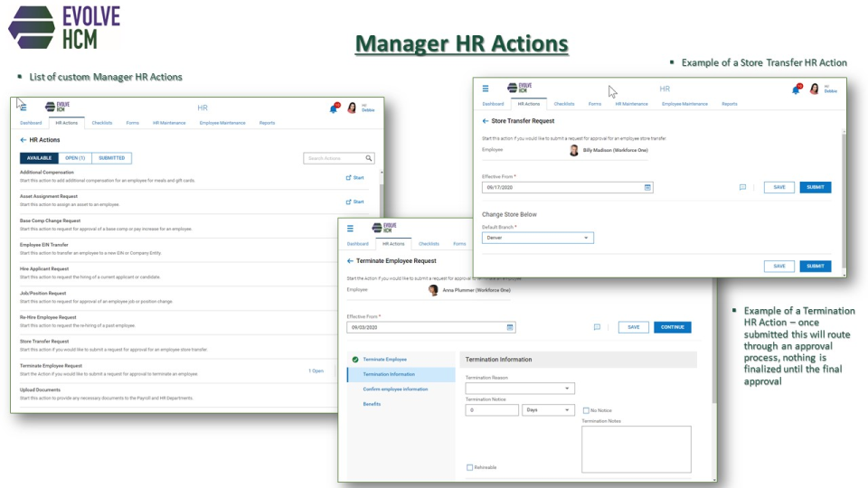The height and width of the screenshot is (488, 868).
Task: Open the hamburger menu in HR Actions window
Action: point(24,108)
